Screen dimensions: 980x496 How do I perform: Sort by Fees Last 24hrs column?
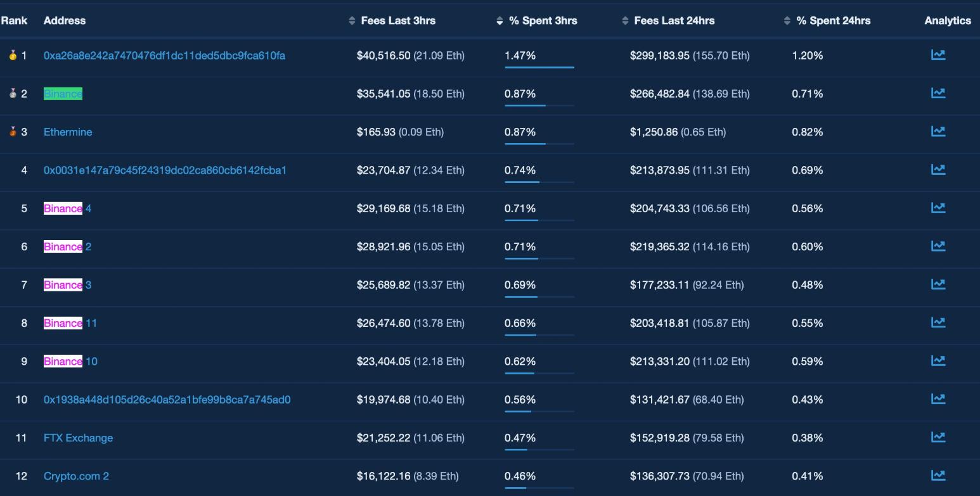pos(674,21)
